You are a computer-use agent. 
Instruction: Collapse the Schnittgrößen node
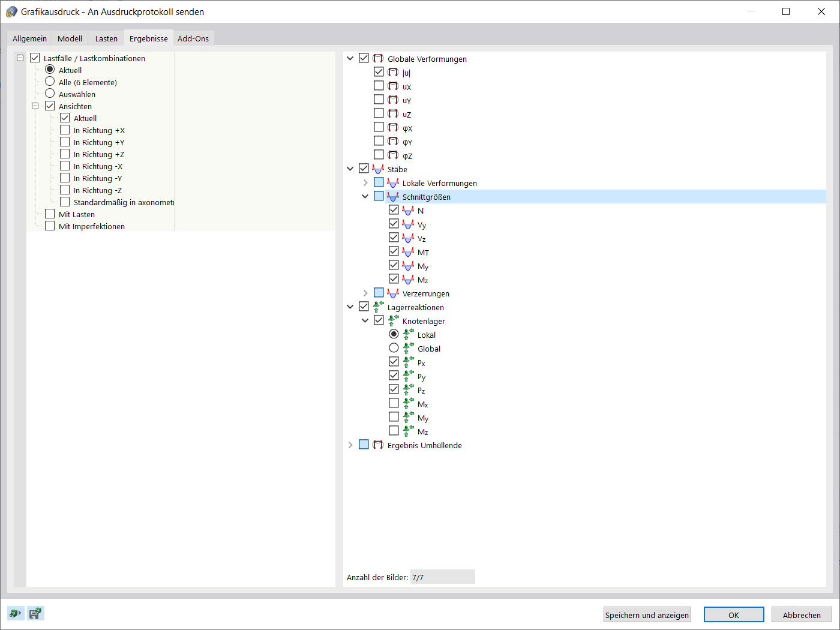(365, 196)
